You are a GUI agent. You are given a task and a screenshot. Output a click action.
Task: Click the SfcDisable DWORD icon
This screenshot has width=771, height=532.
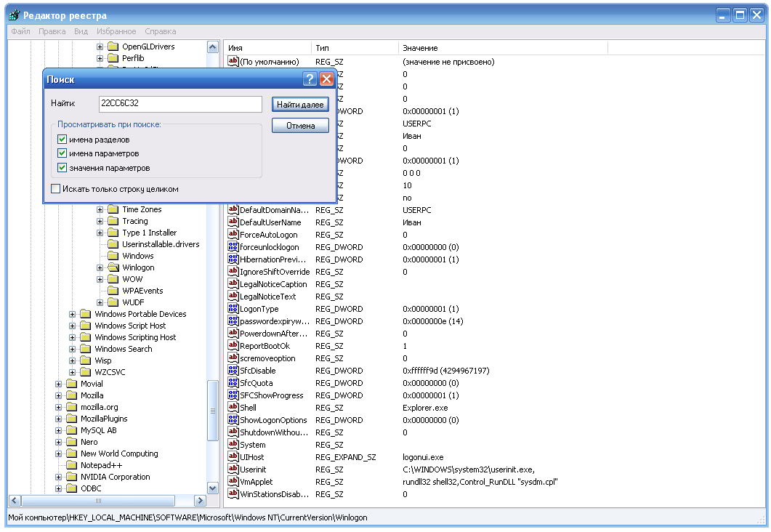tap(233, 371)
